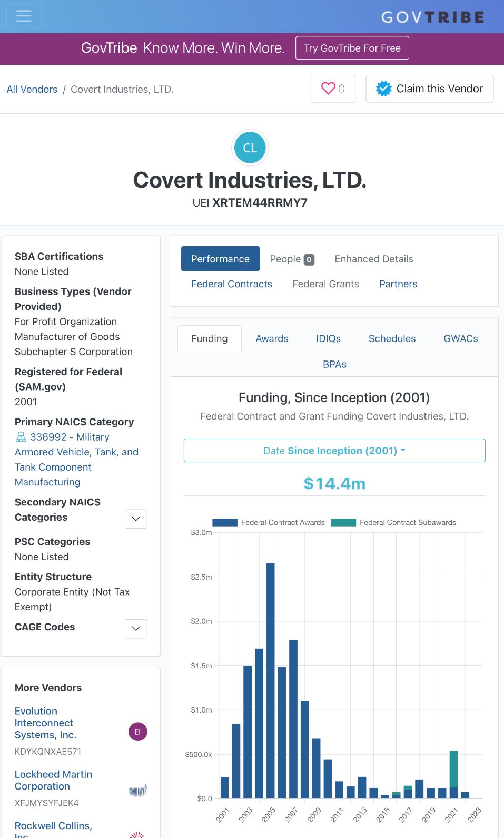Click Try GovTribe For Free button

coord(352,48)
